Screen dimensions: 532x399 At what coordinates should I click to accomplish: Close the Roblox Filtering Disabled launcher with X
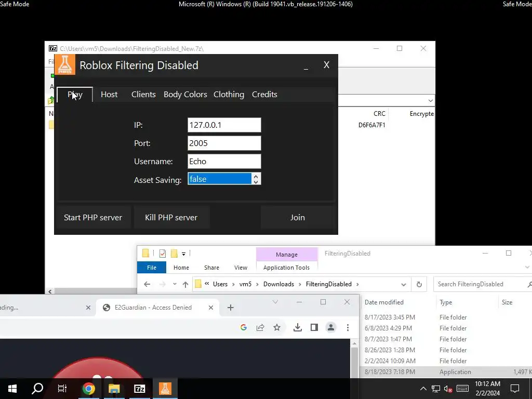pyautogui.click(x=326, y=65)
